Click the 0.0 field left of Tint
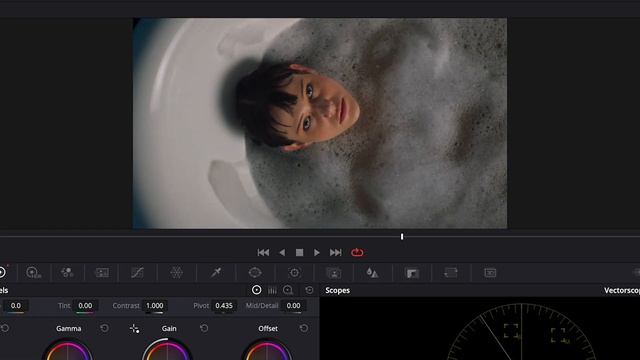The width and height of the screenshot is (640, 360). (x=16, y=306)
